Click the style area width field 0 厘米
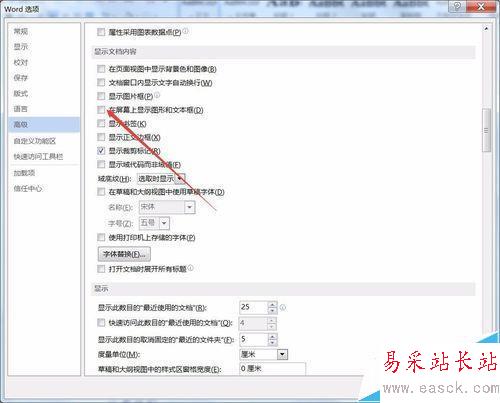Viewport: 500px width, 403px height. pyautogui.click(x=272, y=369)
